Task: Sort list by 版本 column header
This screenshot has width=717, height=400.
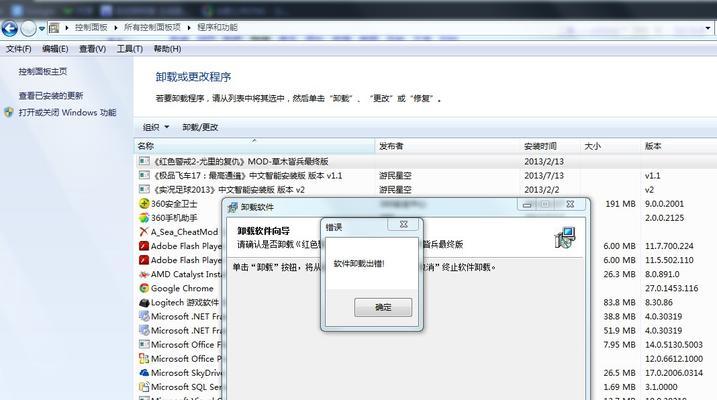Action: [678, 146]
